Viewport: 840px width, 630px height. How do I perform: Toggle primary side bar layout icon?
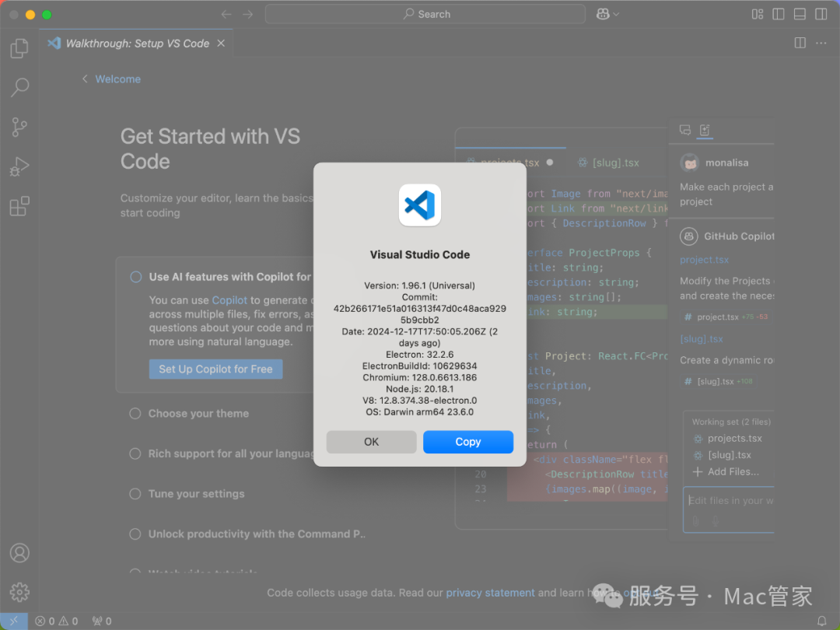tap(779, 15)
